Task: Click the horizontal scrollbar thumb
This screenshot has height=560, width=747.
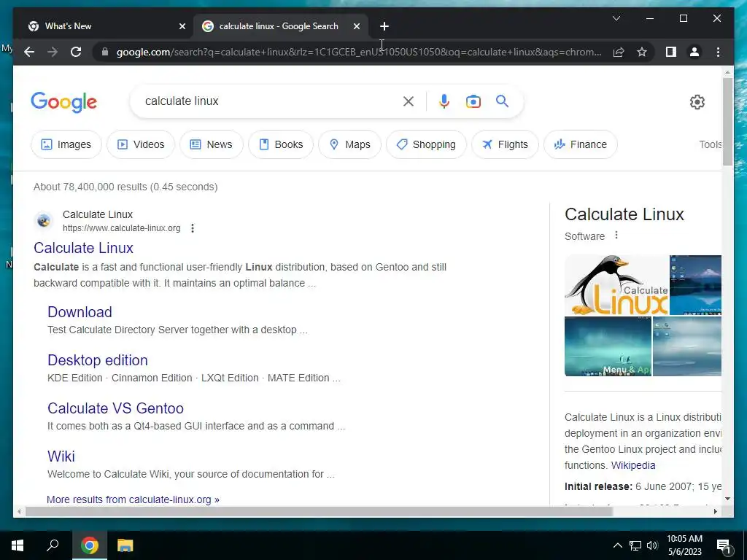Action: 318,511
